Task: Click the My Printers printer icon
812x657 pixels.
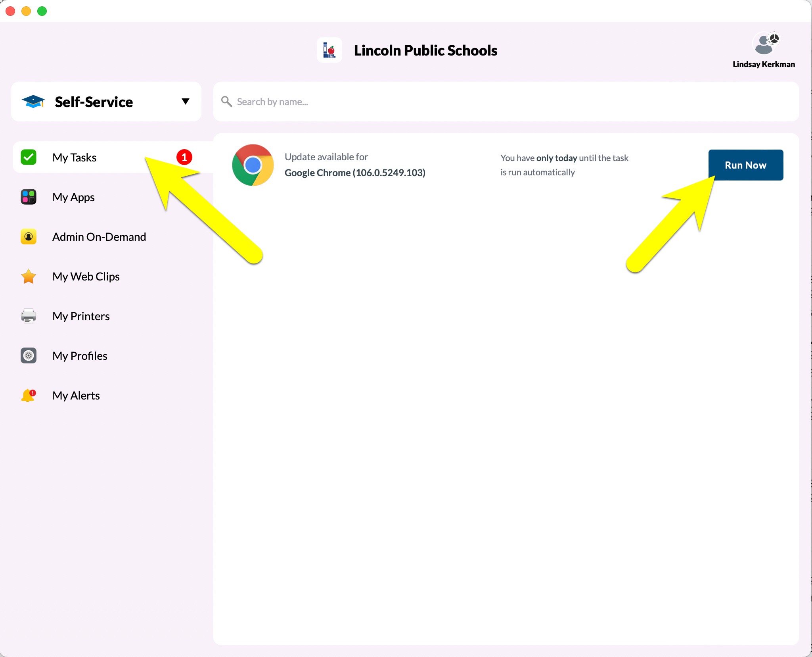Action: [x=29, y=316]
